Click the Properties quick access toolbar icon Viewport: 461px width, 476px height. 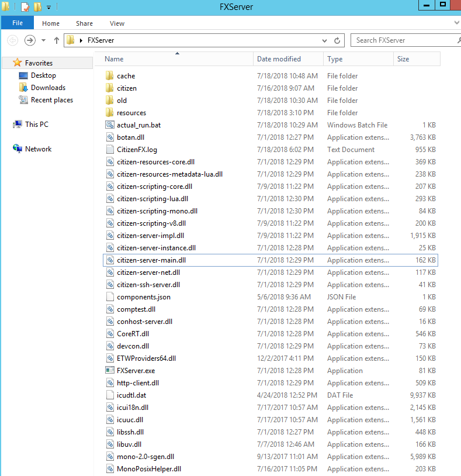(x=25, y=6)
